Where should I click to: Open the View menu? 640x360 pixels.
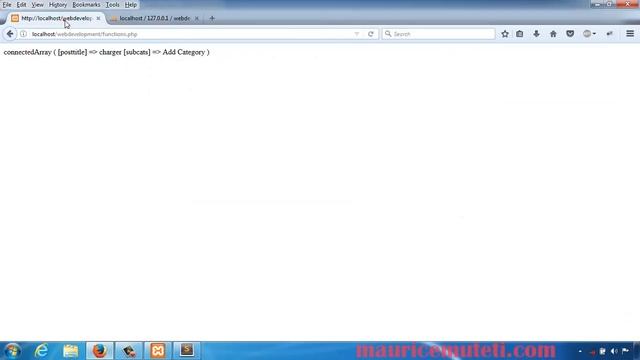(x=38, y=5)
